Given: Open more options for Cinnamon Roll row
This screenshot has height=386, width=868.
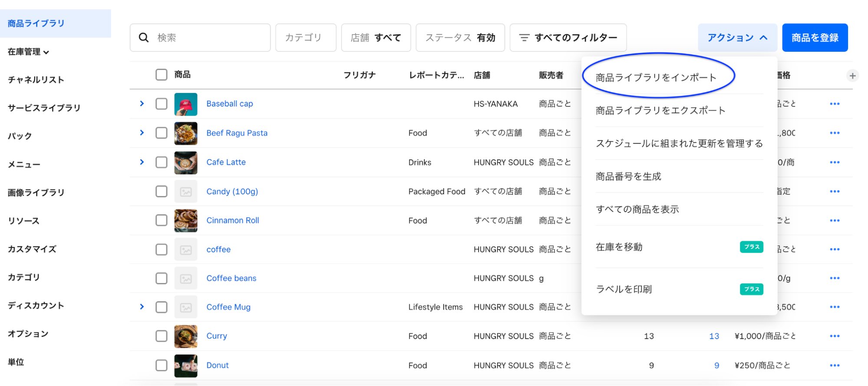Looking at the screenshot, I should (x=835, y=220).
